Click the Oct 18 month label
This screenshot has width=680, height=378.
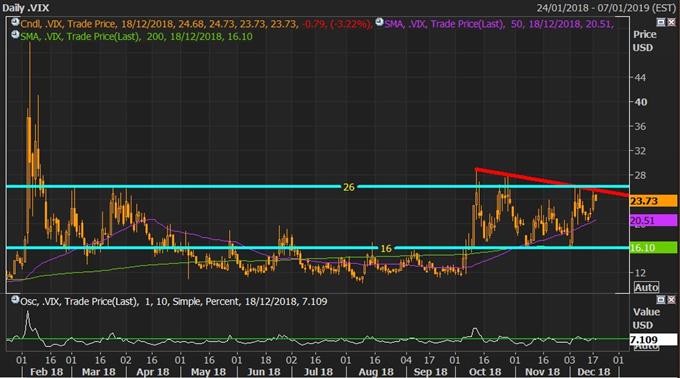485,372
